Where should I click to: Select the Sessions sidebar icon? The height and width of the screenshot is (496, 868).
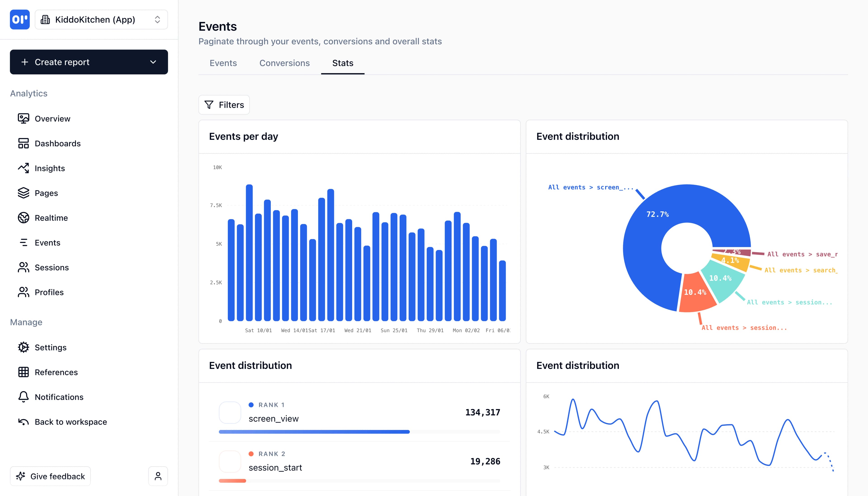[x=23, y=267]
